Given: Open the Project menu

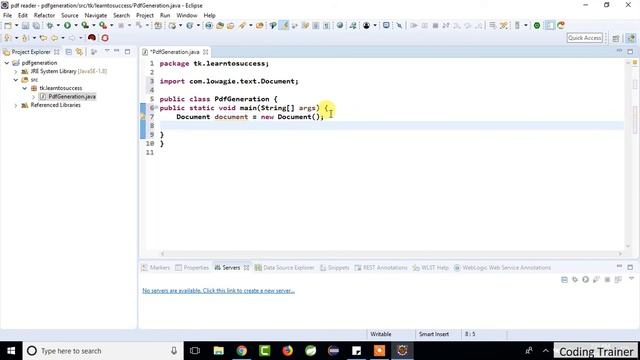Looking at the screenshot, I should (x=145, y=15).
